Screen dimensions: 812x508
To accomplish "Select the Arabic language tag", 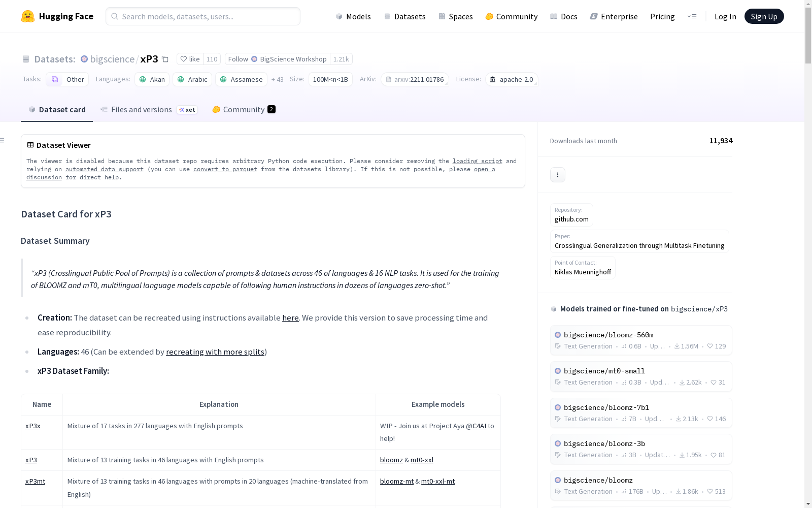I will [192, 79].
